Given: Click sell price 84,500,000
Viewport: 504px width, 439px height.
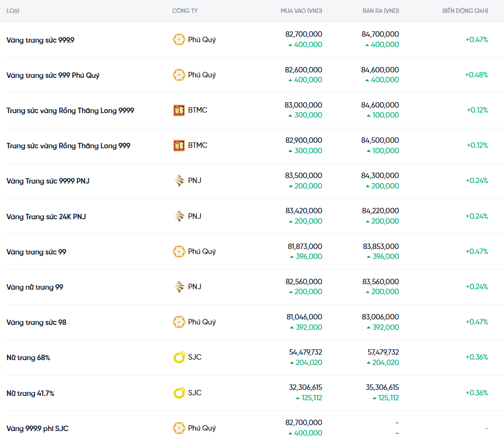Looking at the screenshot, I should (380, 140).
